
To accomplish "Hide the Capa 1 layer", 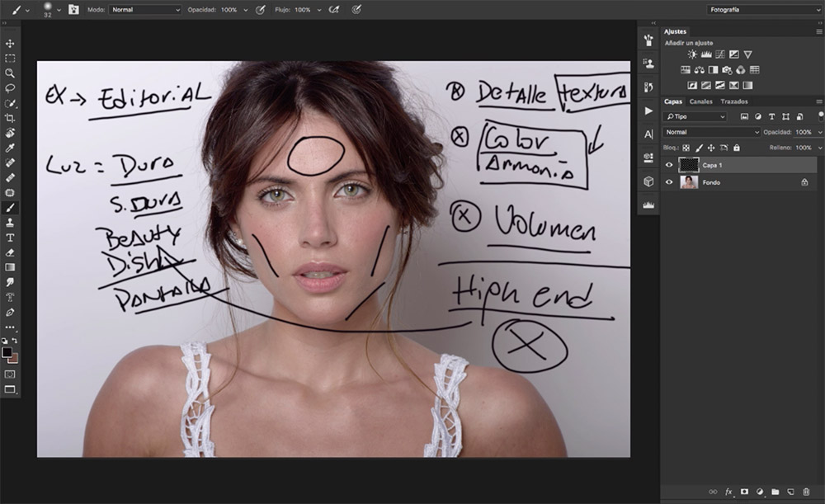I will [x=669, y=165].
